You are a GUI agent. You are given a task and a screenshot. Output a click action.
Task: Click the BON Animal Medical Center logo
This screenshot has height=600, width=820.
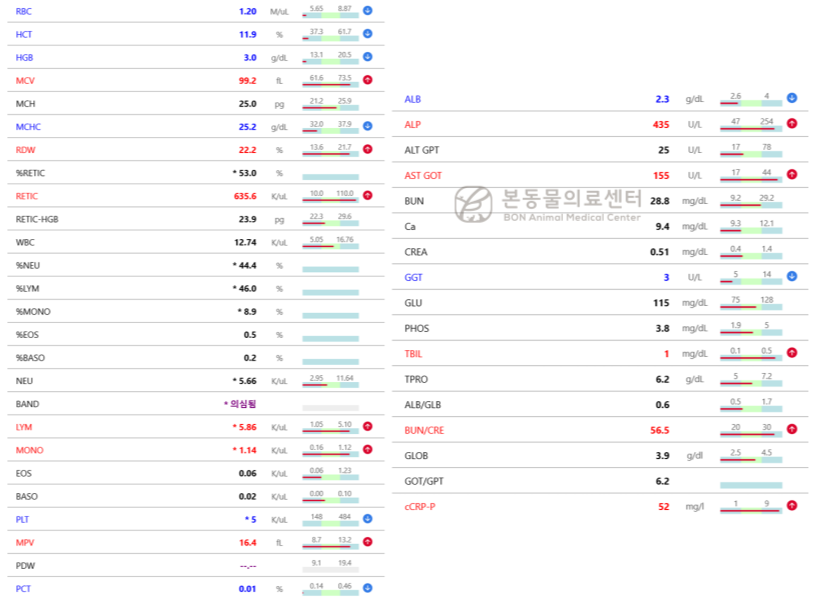547,204
